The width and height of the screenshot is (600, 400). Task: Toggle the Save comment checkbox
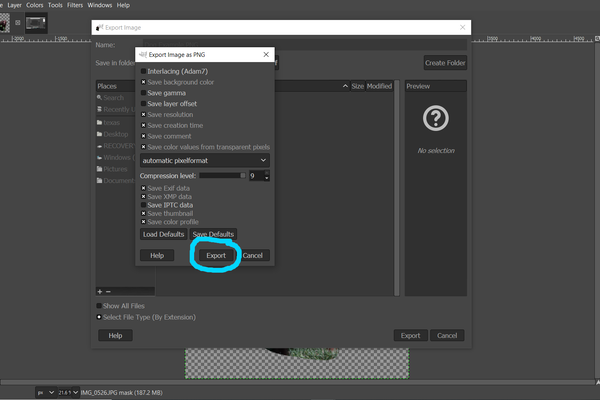click(x=143, y=136)
